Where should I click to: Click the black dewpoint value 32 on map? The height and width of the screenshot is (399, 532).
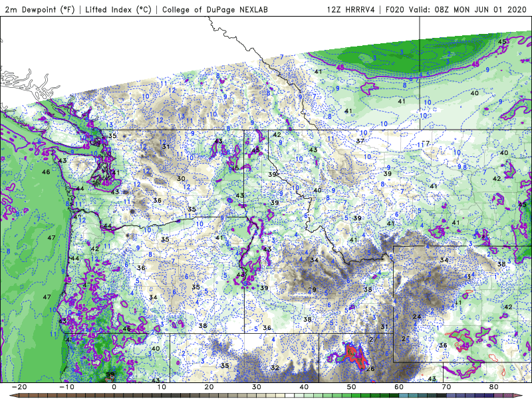click(x=275, y=368)
